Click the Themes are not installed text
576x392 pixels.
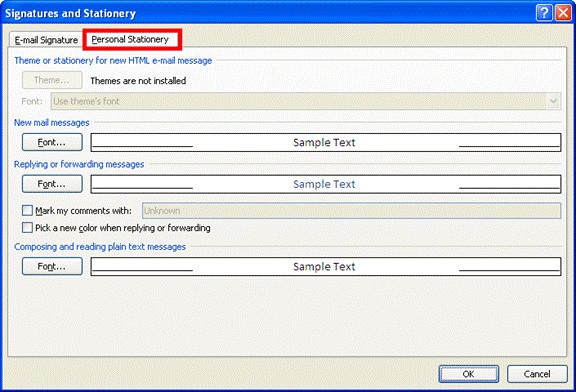click(x=138, y=81)
